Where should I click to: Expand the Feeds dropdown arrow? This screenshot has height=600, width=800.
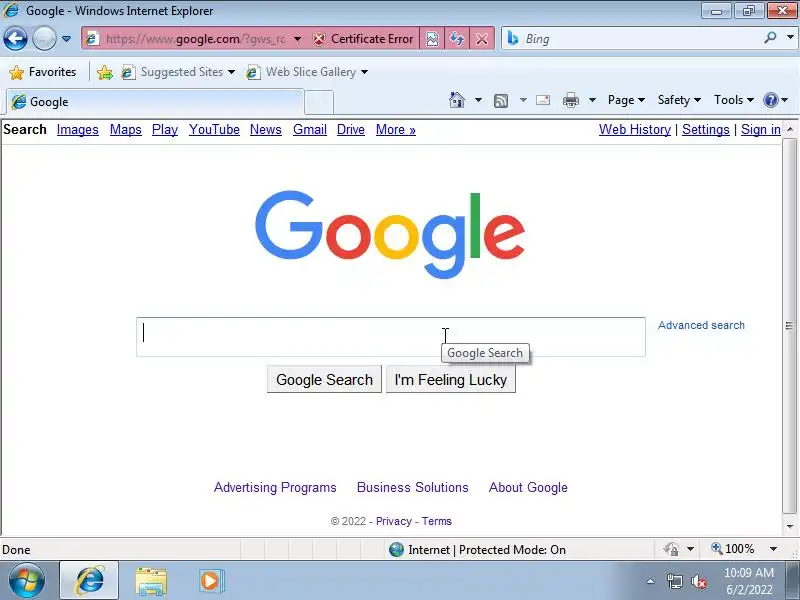pyautogui.click(x=523, y=100)
